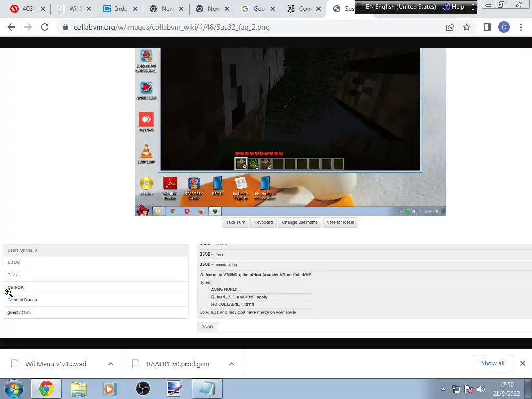Click user guest22123 in the list

[x=96, y=312]
